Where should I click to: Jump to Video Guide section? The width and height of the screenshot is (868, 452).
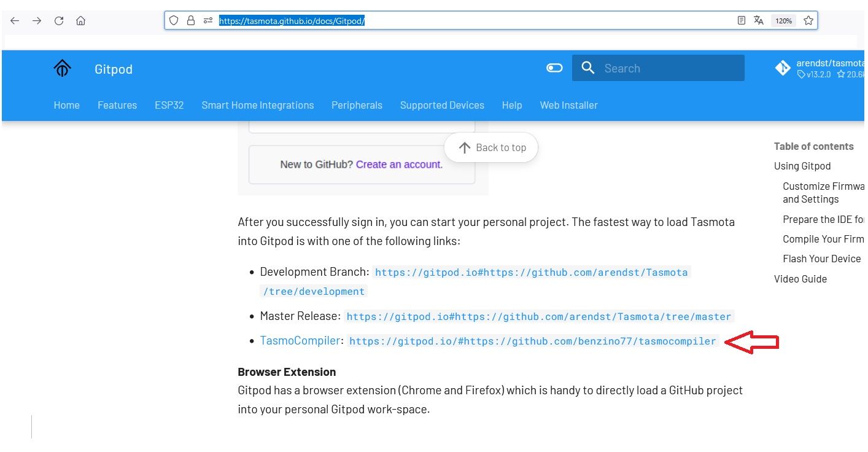tap(800, 279)
